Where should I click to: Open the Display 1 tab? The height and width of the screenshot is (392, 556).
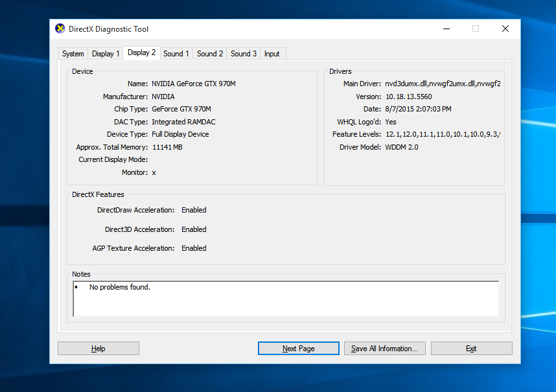(106, 54)
